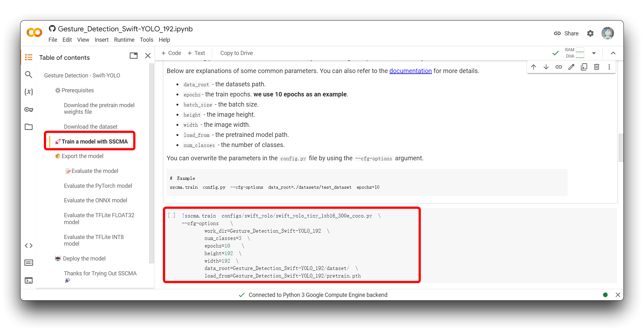
Task: Open the documentation link
Action: click(x=410, y=71)
